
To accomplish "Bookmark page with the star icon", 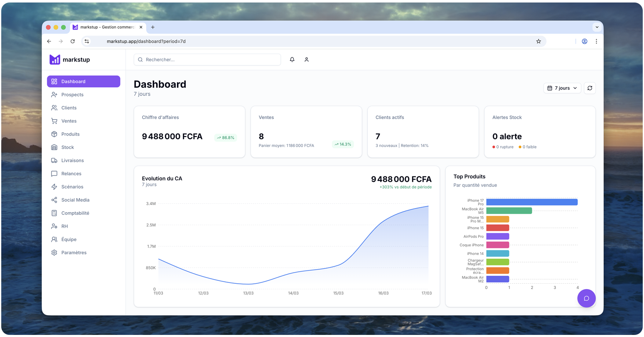I will tap(538, 41).
